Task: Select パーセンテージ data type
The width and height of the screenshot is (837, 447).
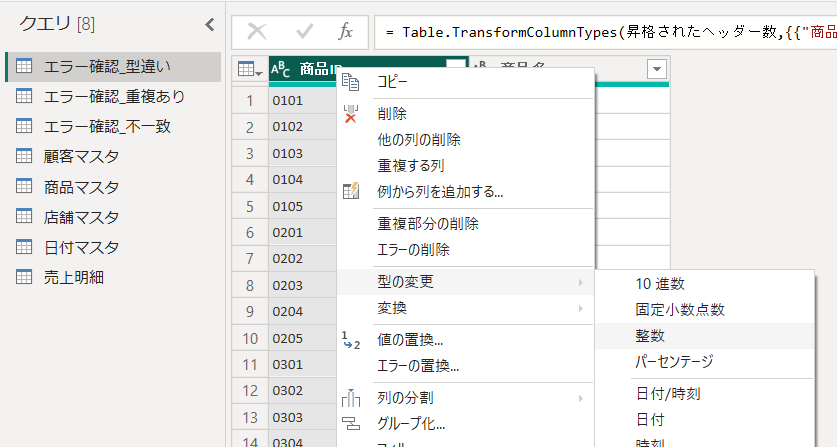Action: [x=705, y=362]
